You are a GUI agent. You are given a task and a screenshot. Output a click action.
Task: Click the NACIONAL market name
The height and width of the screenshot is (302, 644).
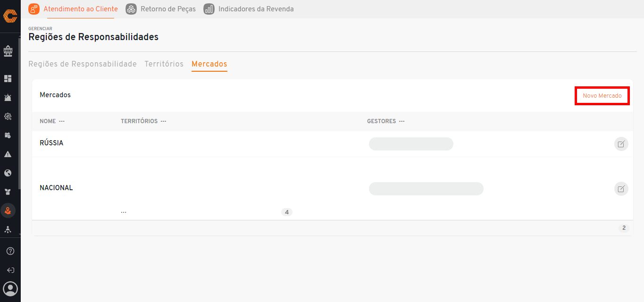[x=56, y=188]
